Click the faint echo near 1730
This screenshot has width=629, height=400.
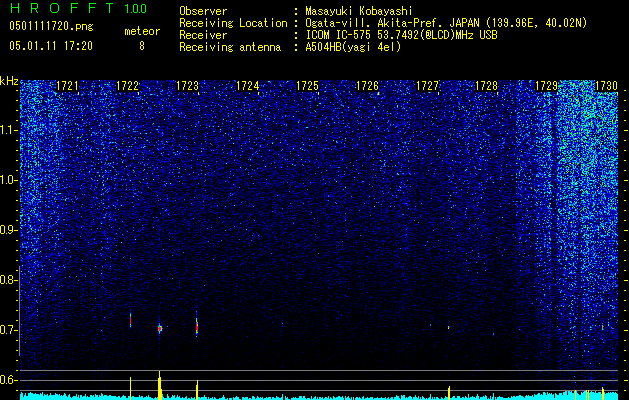coord(603,327)
